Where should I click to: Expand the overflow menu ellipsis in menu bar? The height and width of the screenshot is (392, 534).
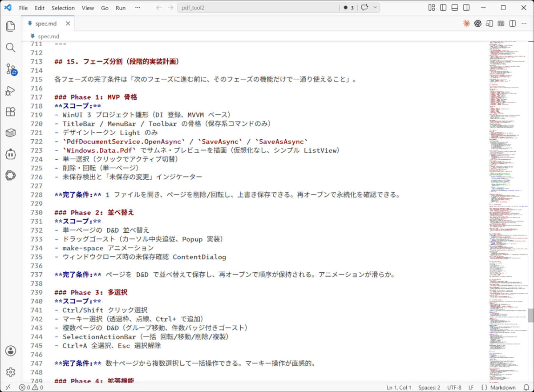point(138,8)
